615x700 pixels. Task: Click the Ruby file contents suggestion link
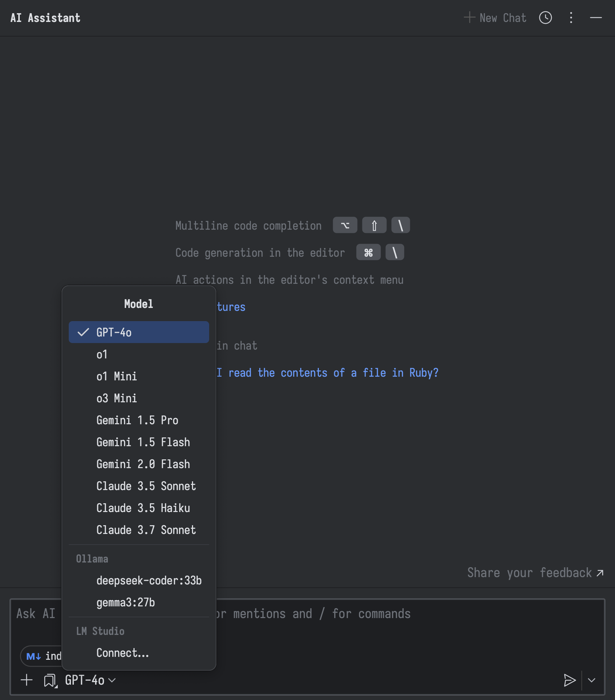point(329,373)
